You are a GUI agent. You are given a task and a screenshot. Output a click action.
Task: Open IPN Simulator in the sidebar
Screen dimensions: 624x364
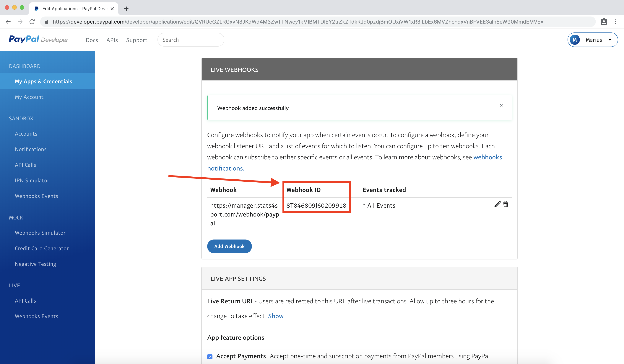[x=32, y=181]
